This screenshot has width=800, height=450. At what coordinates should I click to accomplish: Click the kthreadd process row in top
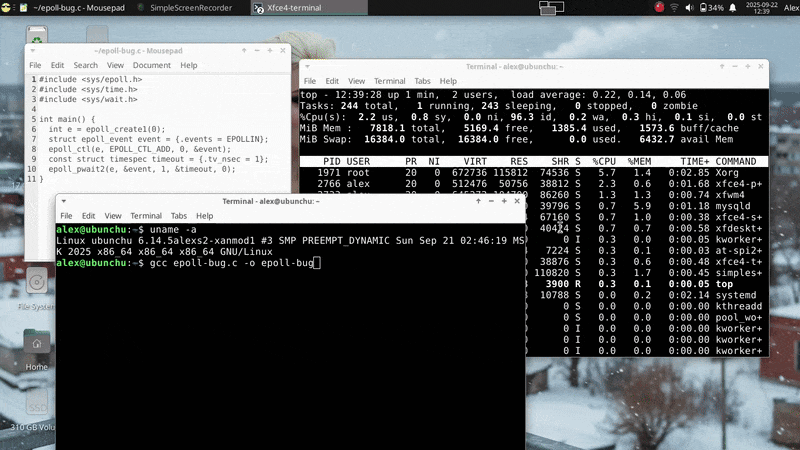click(x=647, y=307)
